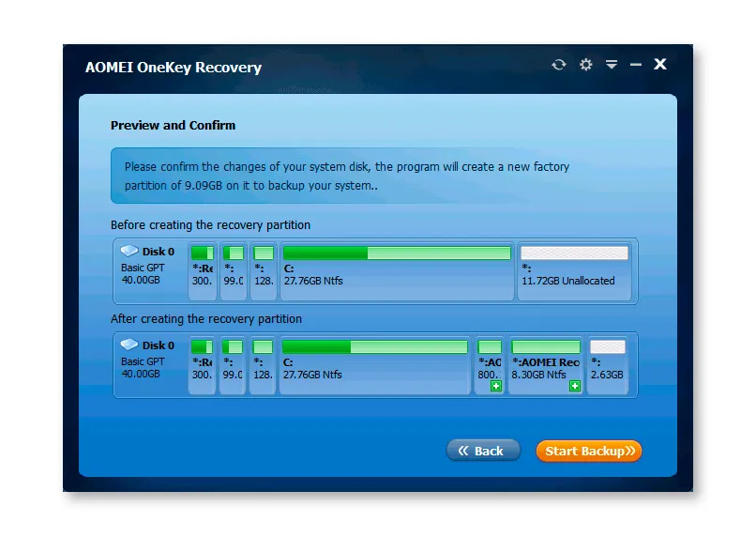The height and width of the screenshot is (537, 756).
Task: Select the 300 MB recovery partition in After layout
Action: pyautogui.click(x=202, y=365)
